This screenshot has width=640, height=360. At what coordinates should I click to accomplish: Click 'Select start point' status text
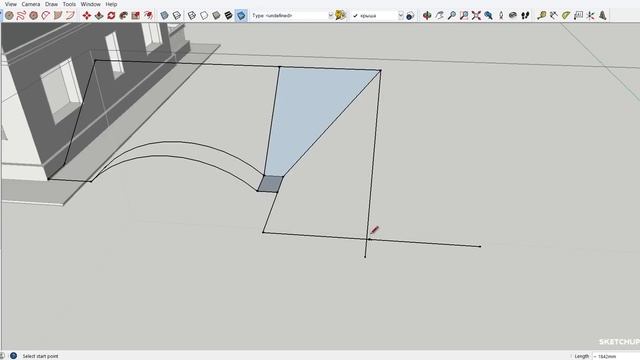[40, 356]
